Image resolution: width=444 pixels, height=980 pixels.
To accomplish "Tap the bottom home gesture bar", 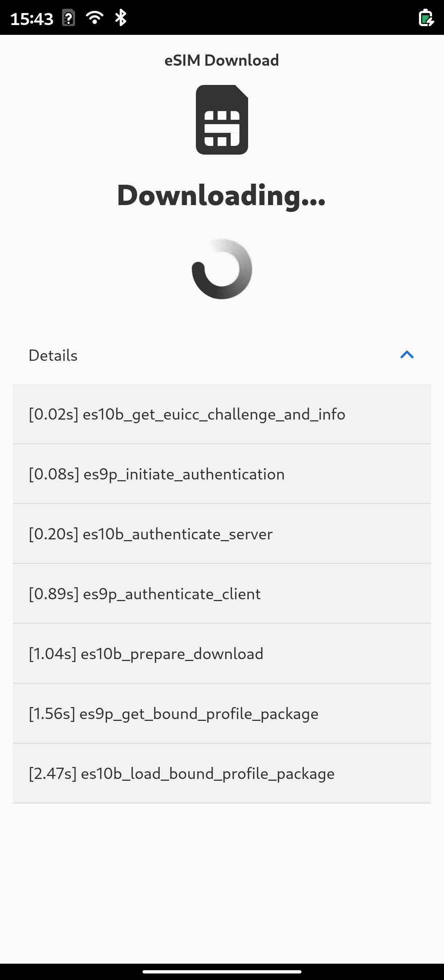I will point(222,971).
